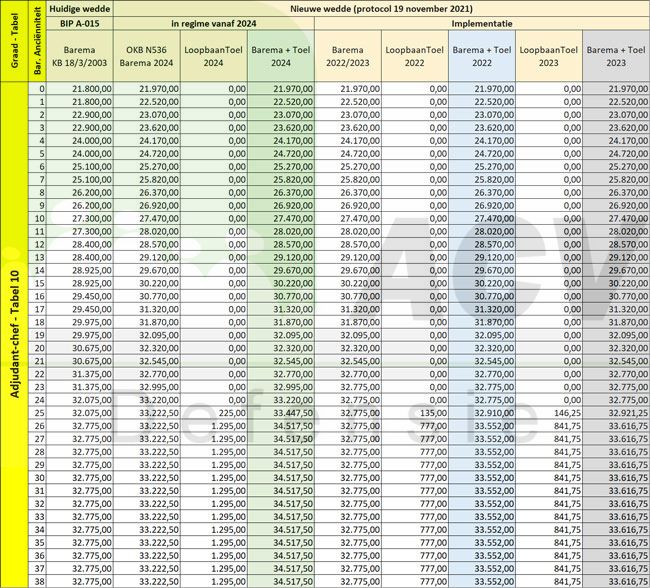Select the 'OKB N536 Barema 2024' column header
The height and width of the screenshot is (588, 650).
[x=147, y=56]
